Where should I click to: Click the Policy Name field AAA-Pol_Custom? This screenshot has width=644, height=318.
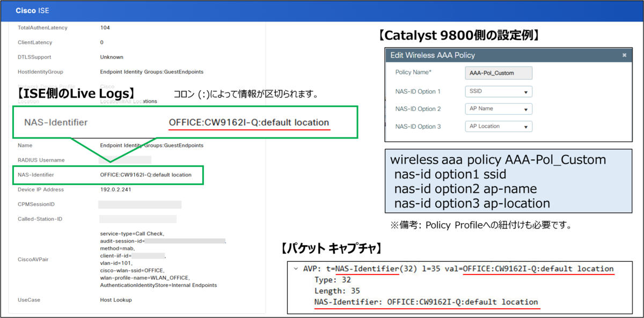pyautogui.click(x=499, y=73)
